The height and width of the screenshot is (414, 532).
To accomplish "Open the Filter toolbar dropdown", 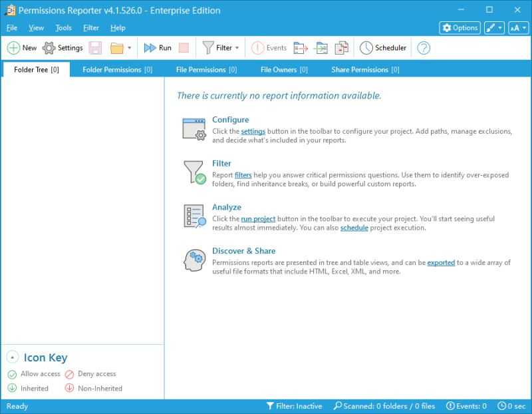I will pyautogui.click(x=221, y=48).
